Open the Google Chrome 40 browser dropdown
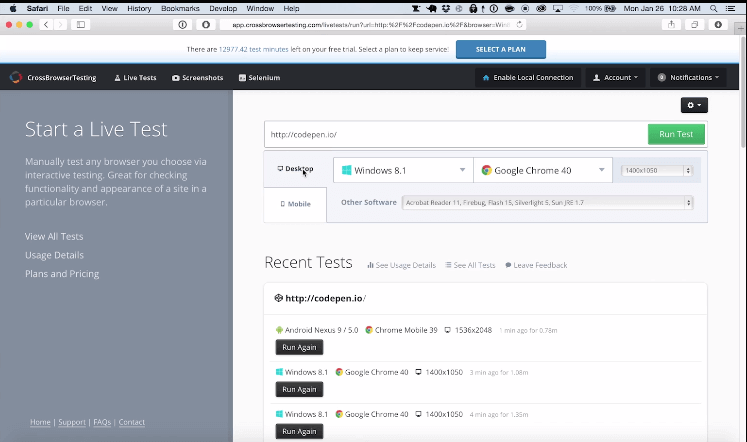 [543, 170]
